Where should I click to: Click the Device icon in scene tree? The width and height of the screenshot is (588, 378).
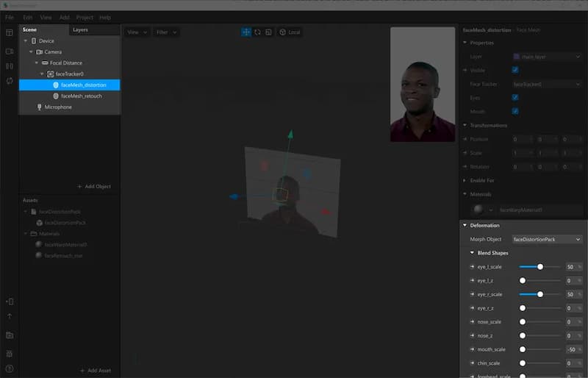point(34,41)
